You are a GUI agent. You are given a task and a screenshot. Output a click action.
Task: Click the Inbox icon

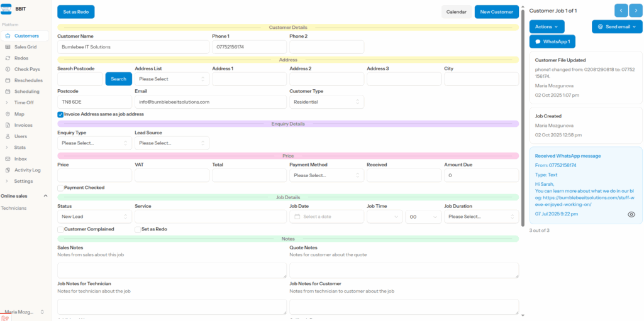click(8, 159)
